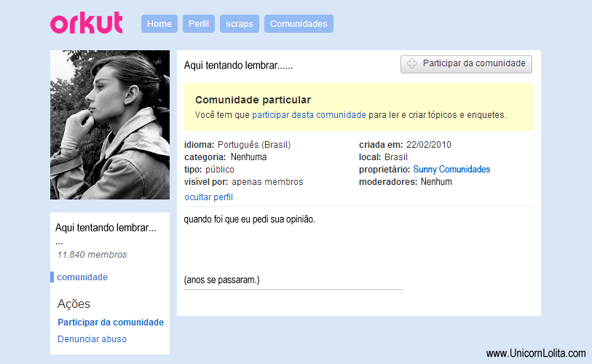
Task: Open the scraps tab
Action: point(240,24)
